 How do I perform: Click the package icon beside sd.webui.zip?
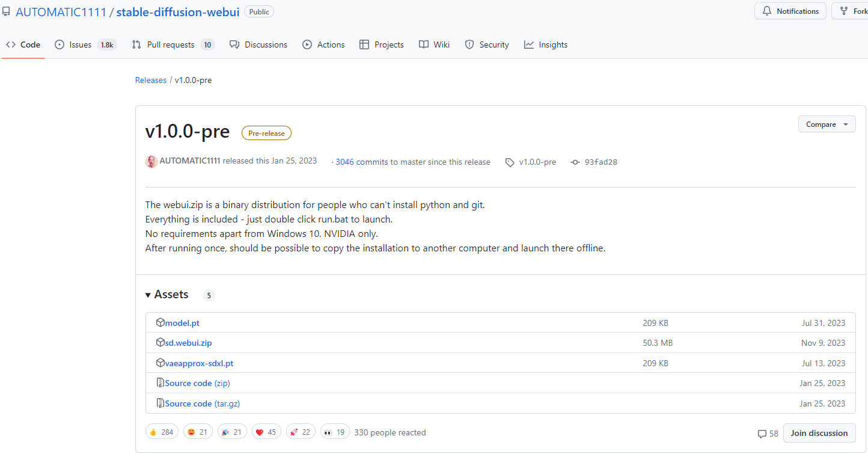click(160, 342)
